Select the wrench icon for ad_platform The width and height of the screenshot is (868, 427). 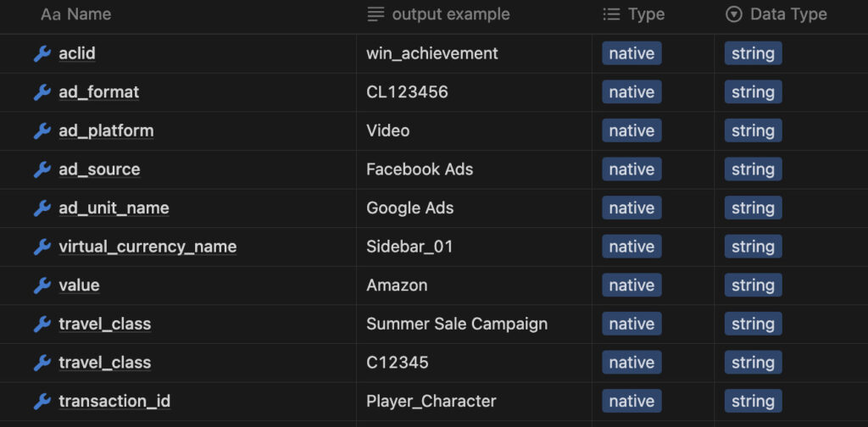click(x=42, y=130)
